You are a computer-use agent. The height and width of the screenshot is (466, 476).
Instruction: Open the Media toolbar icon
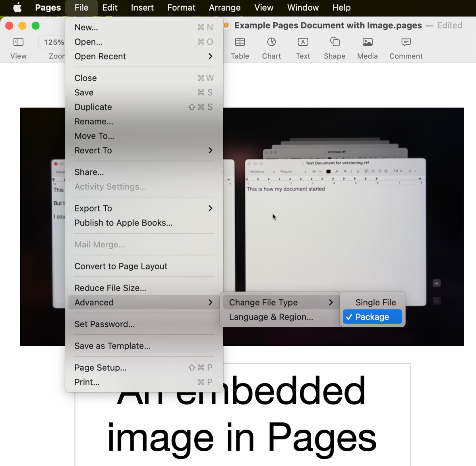coord(367,42)
